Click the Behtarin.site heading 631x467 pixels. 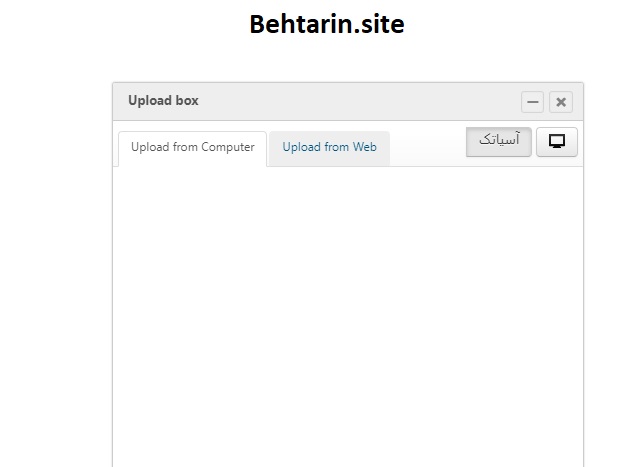[327, 24]
